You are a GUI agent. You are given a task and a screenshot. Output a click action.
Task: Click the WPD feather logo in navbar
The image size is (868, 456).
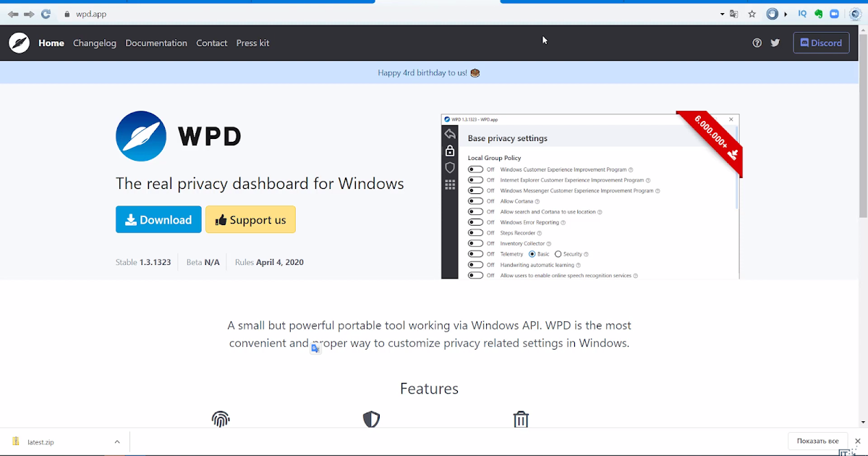(x=19, y=43)
